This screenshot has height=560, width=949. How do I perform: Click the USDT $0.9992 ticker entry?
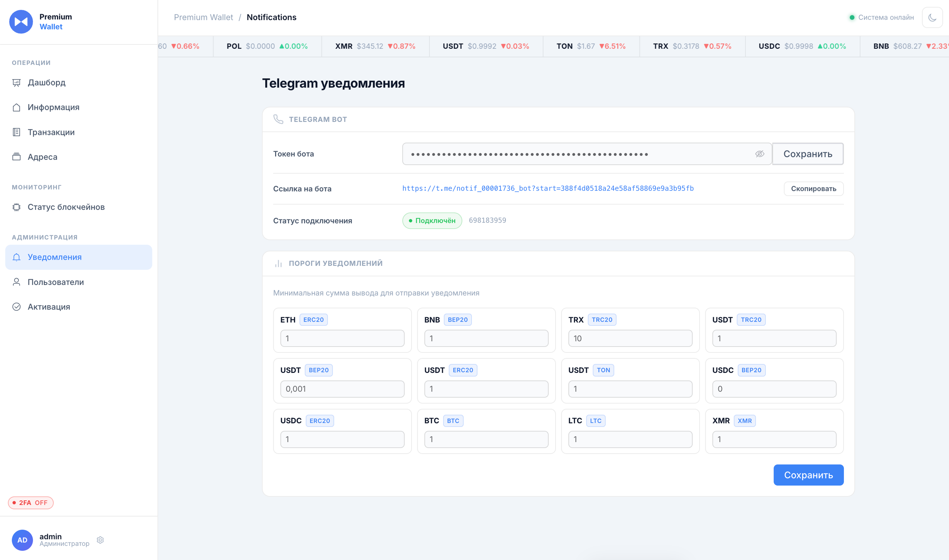486,46
